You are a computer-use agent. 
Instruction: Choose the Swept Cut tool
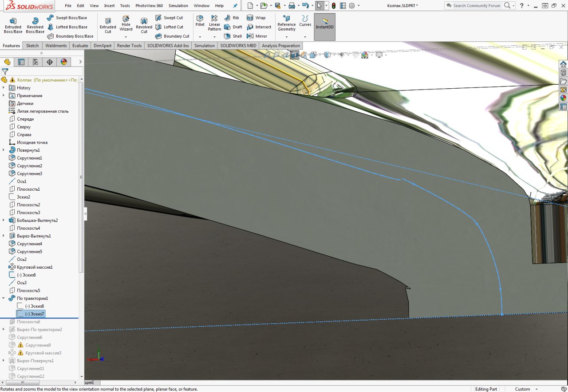169,18
